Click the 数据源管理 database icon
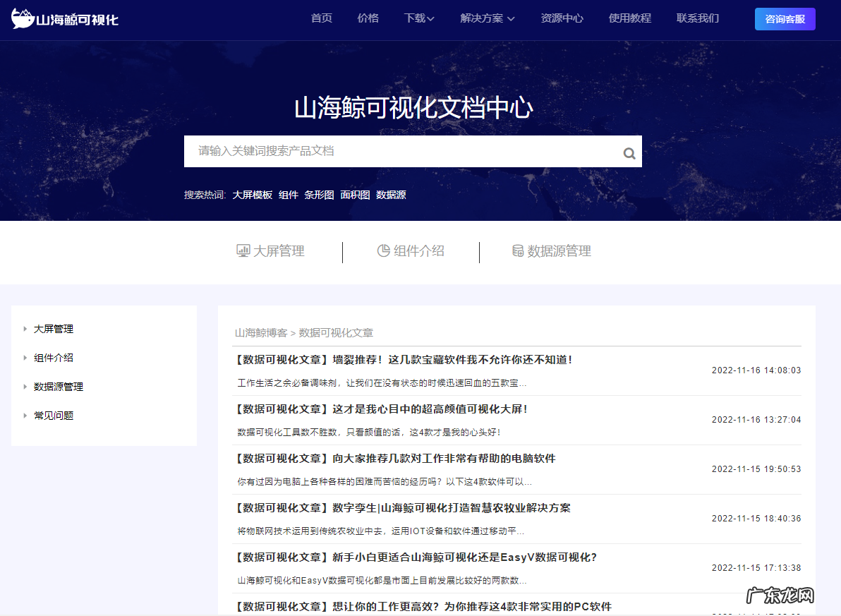 pyautogui.click(x=518, y=251)
